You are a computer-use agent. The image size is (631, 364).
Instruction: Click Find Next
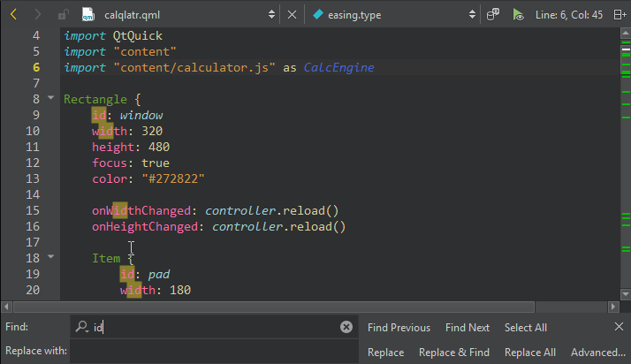(468, 328)
